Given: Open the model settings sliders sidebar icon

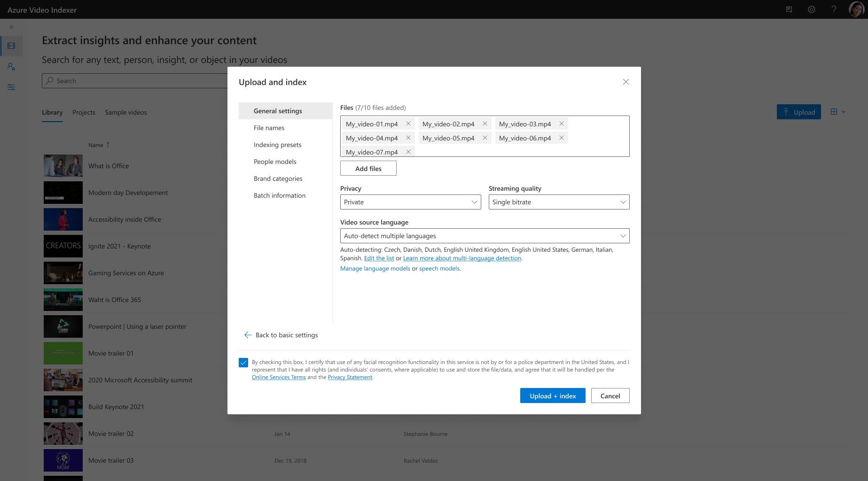Looking at the screenshot, I should click(x=11, y=87).
